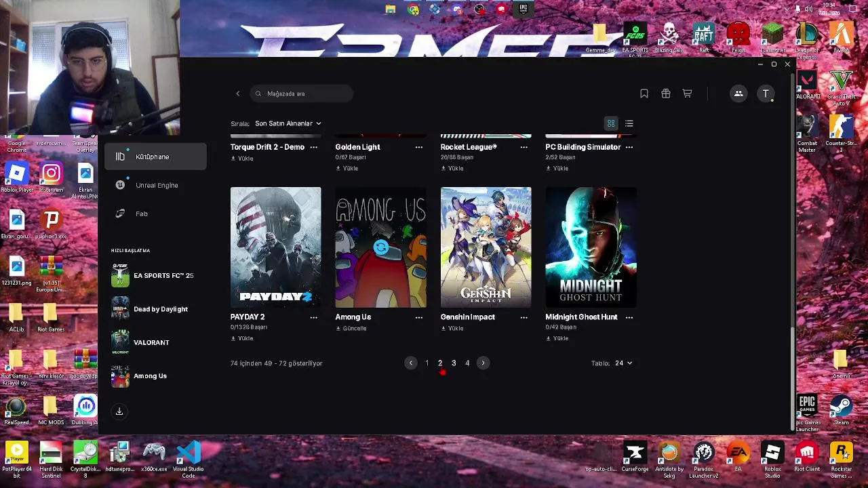
Task: Click the Discord icon in top taskbar
Action: coord(458,9)
